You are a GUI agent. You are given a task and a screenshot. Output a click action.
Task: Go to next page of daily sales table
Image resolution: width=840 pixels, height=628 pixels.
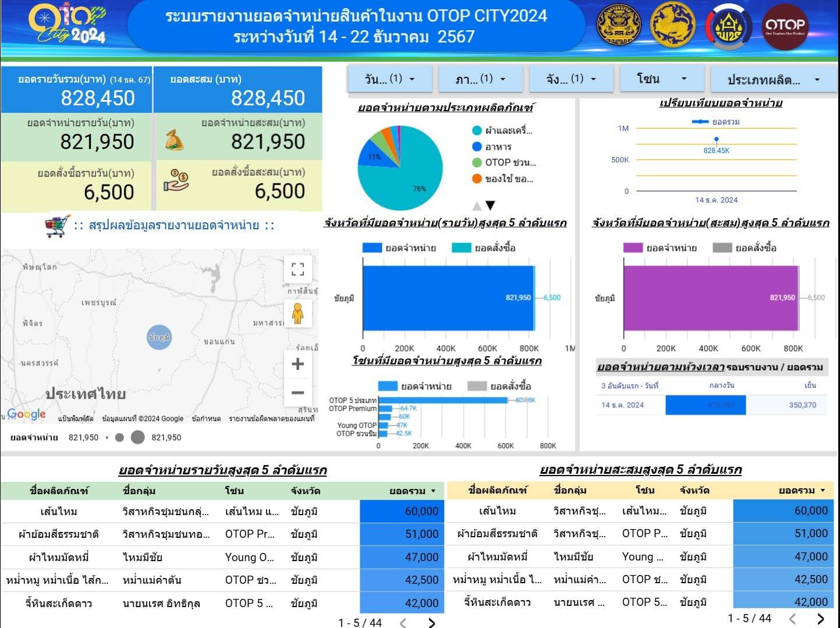click(431, 623)
